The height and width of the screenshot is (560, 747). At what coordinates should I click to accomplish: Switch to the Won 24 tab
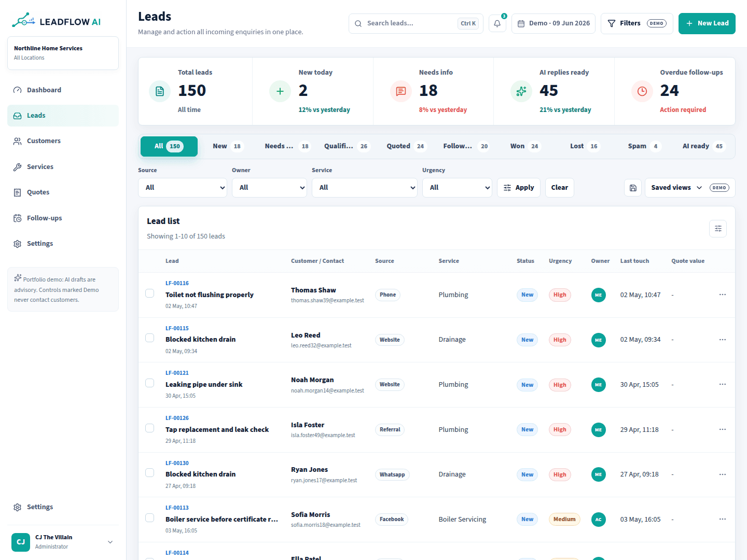524,146
